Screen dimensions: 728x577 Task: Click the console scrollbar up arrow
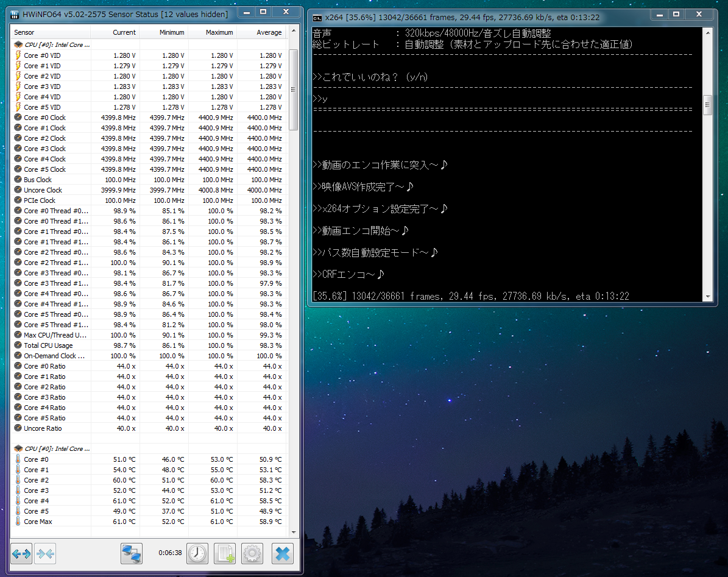click(x=707, y=32)
